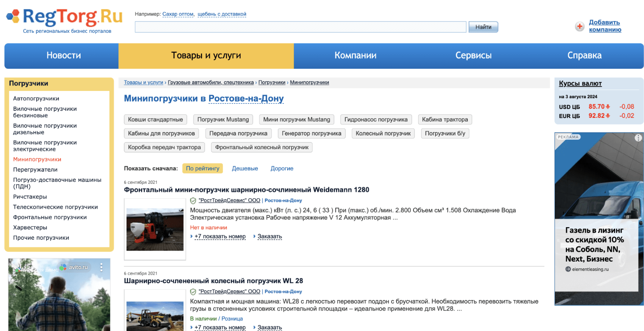Click the search input field
644x331 pixels.
(301, 27)
